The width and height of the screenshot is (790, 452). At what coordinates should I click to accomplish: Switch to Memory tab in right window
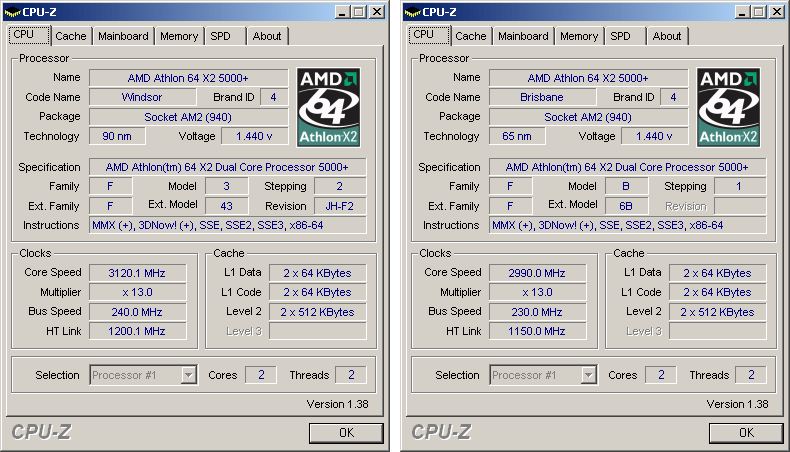click(579, 36)
